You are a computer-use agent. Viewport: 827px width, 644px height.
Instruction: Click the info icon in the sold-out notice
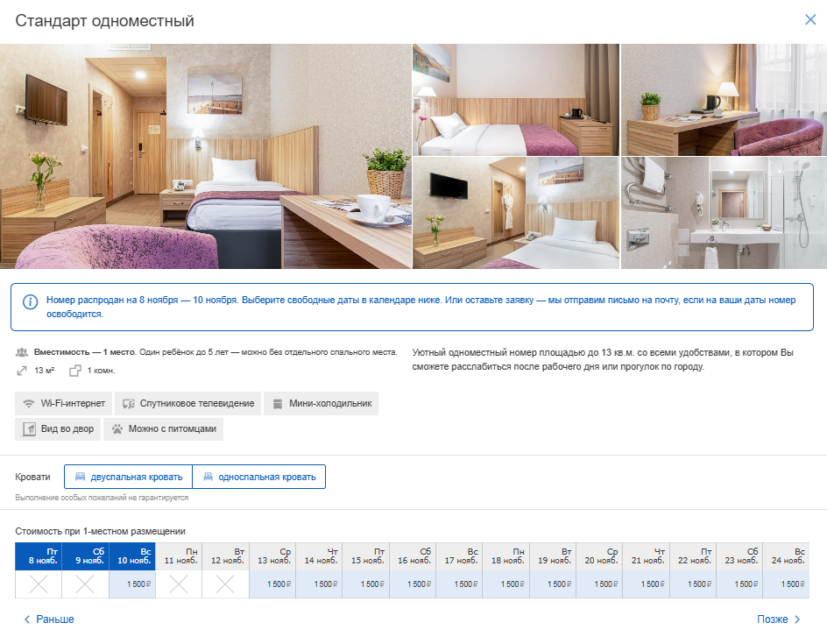point(30,301)
